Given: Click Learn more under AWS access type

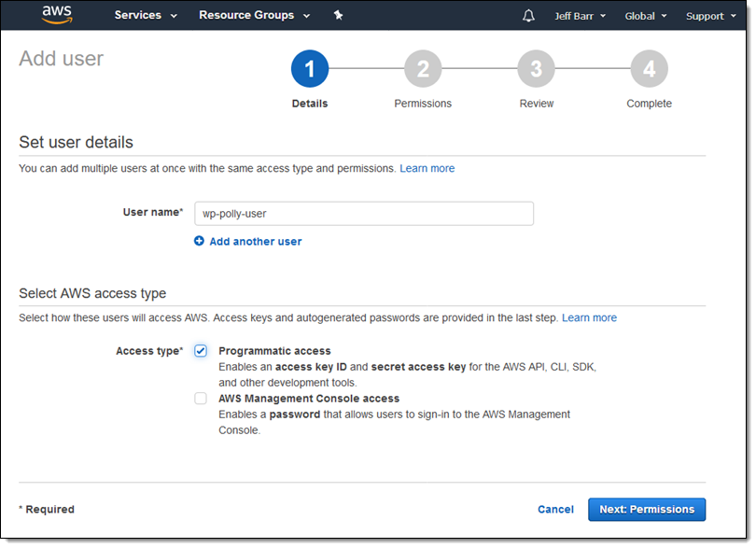Looking at the screenshot, I should tap(589, 318).
